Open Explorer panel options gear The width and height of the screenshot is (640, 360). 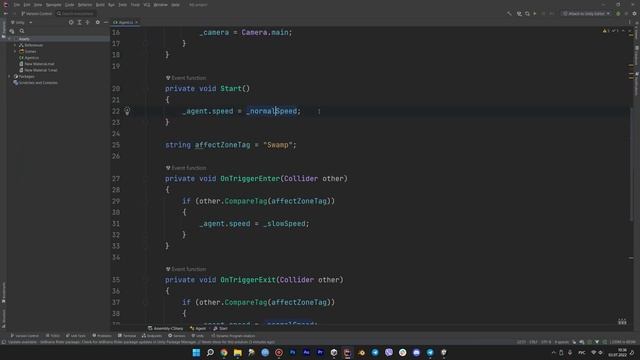pos(98,22)
